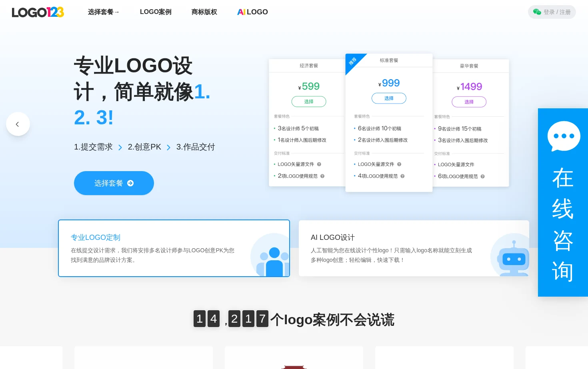Image resolution: width=588 pixels, height=369 pixels.
Task: Click help icon beside 经济套餐 LOGO矢量源文件
Action: tap(319, 164)
